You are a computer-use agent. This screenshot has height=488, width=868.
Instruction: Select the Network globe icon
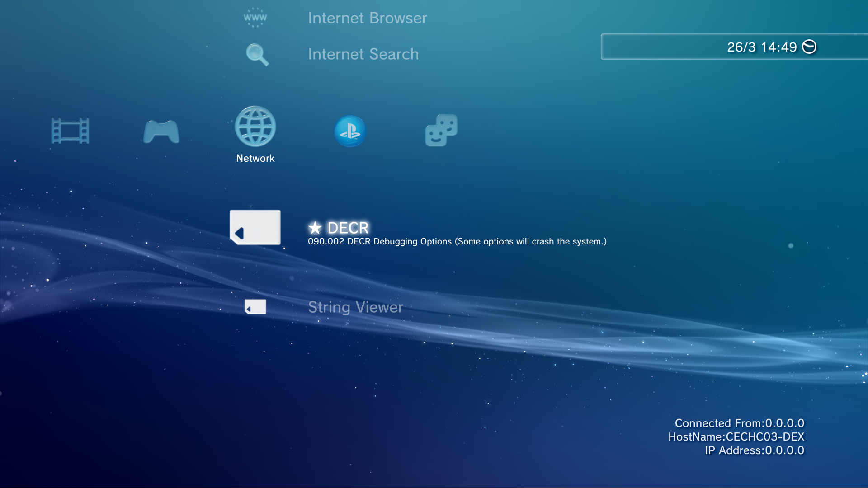(x=255, y=126)
